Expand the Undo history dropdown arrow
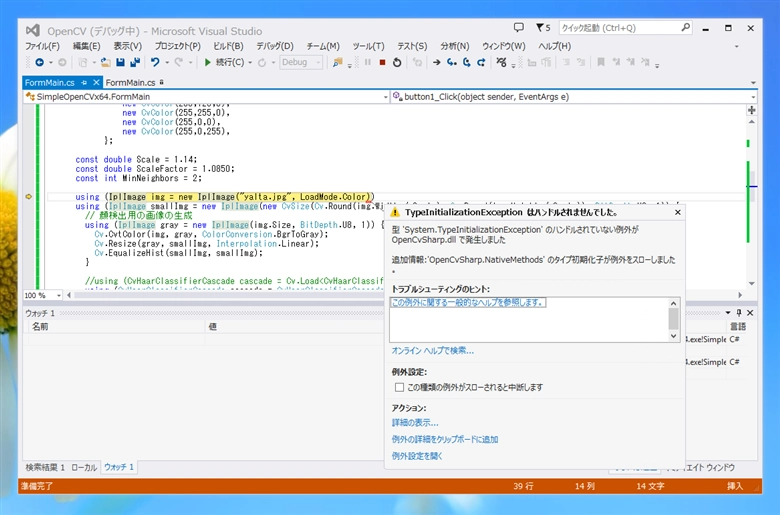780x515 pixels. coord(167,63)
